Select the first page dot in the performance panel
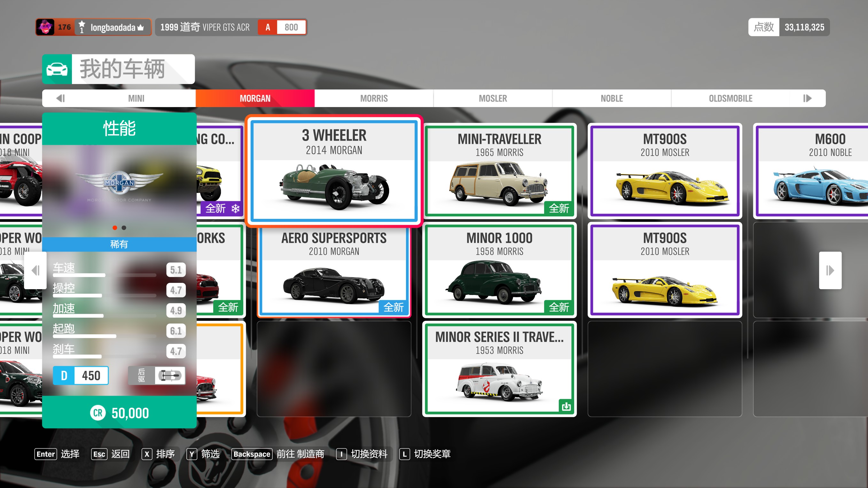 [x=115, y=228]
